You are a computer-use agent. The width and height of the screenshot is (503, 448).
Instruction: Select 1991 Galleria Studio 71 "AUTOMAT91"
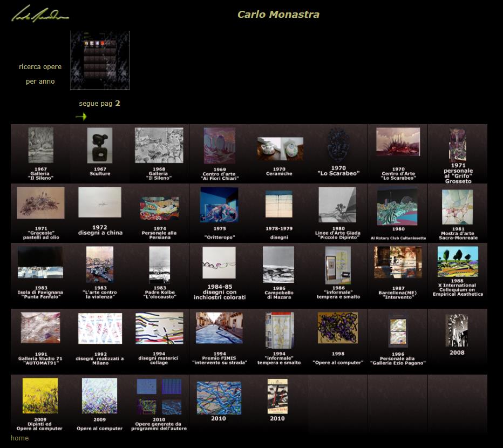40,328
